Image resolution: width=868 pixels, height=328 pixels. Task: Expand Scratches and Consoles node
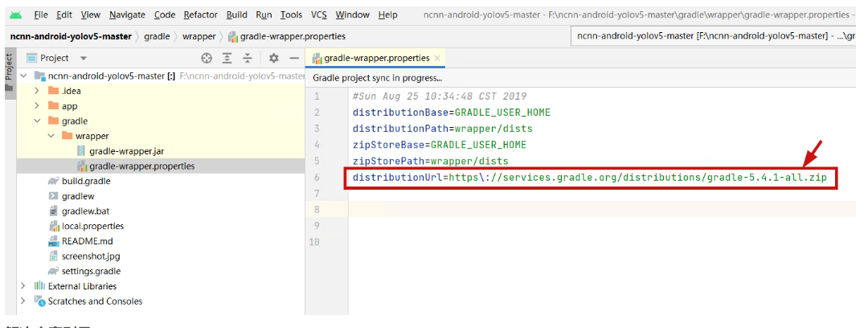pyautogui.click(x=23, y=301)
